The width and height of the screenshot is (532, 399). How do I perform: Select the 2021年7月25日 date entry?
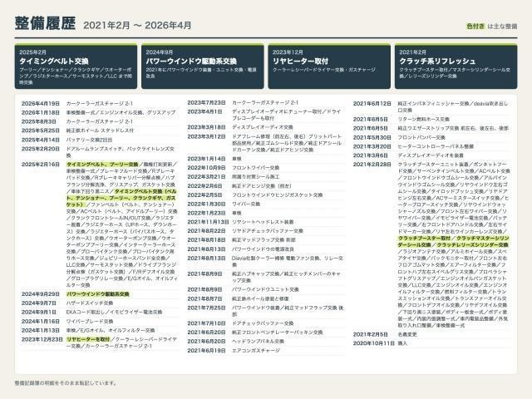coord(206,308)
